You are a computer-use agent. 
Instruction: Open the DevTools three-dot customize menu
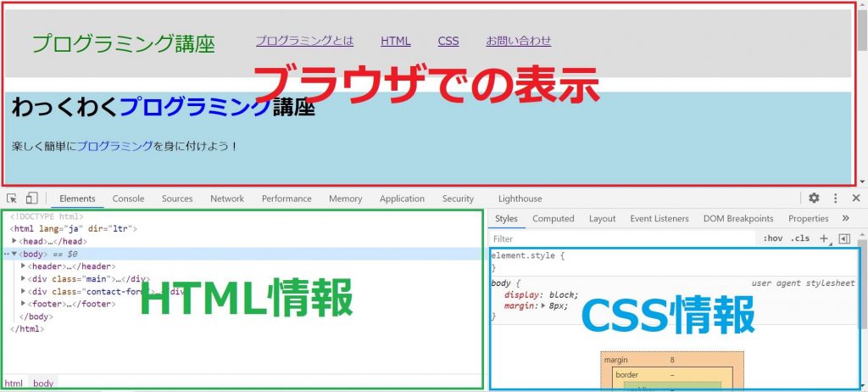(x=835, y=199)
